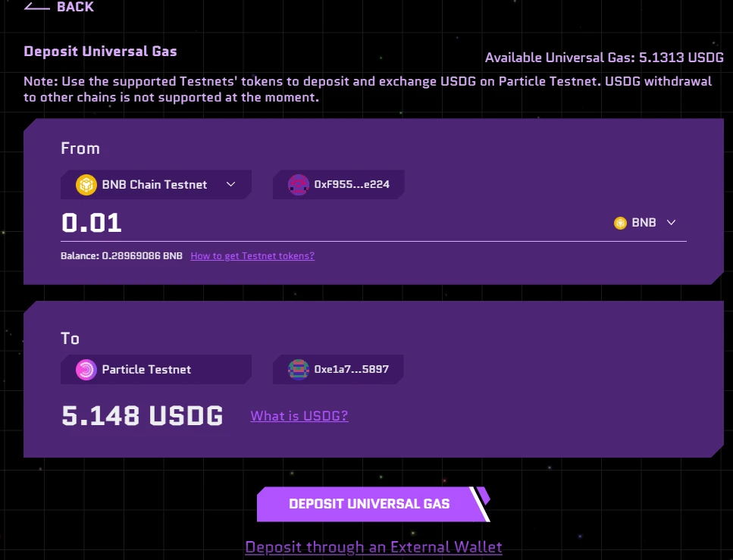
Task: Click the destination wallet avatar icon
Action: click(x=299, y=370)
